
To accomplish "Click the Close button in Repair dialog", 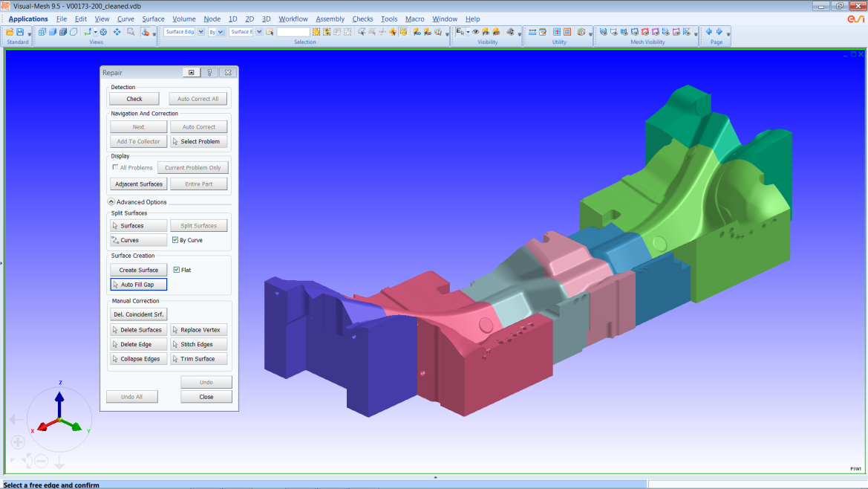I will 206,397.
